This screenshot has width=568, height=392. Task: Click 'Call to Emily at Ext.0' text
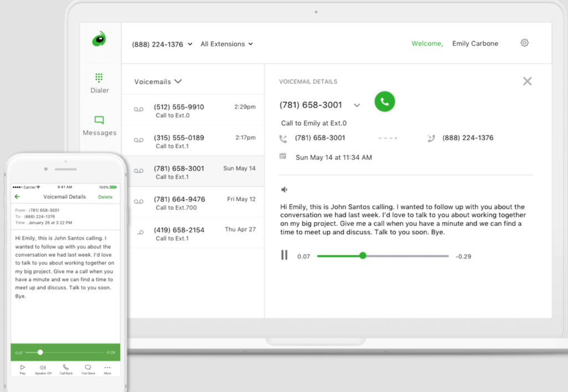point(314,123)
